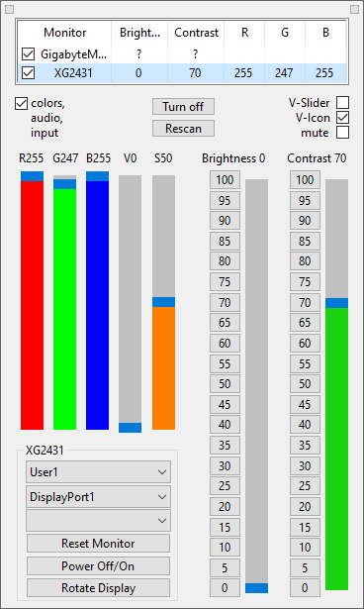Open the User1 preset dropdown
Image resolution: width=364 pixels, height=609 pixels.
pyautogui.click(x=98, y=472)
